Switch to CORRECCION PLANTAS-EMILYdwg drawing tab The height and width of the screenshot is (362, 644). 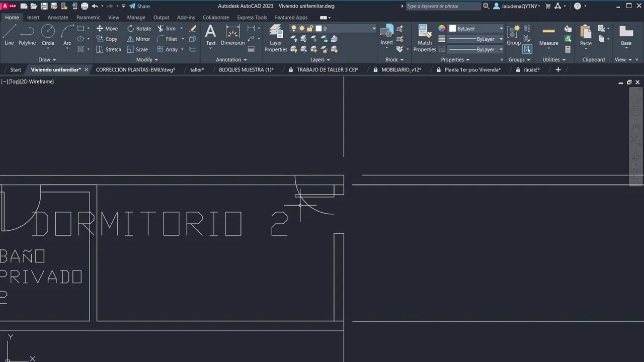click(135, 69)
